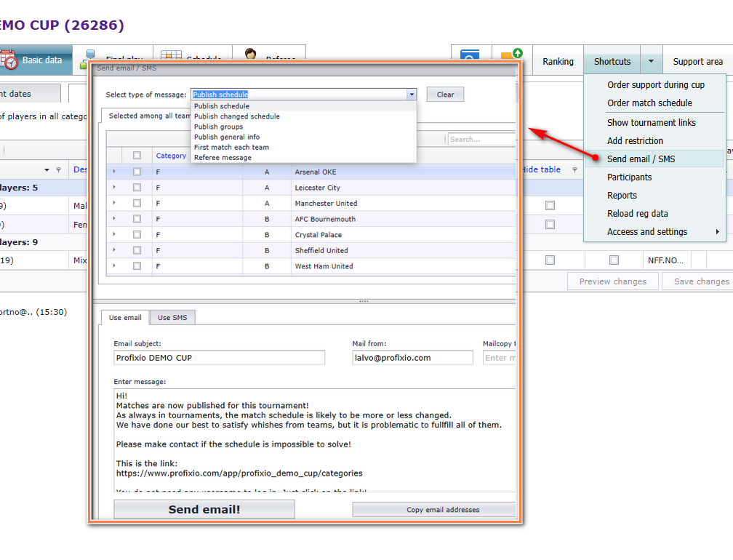Select Participants in Shortcuts menu

654,177
